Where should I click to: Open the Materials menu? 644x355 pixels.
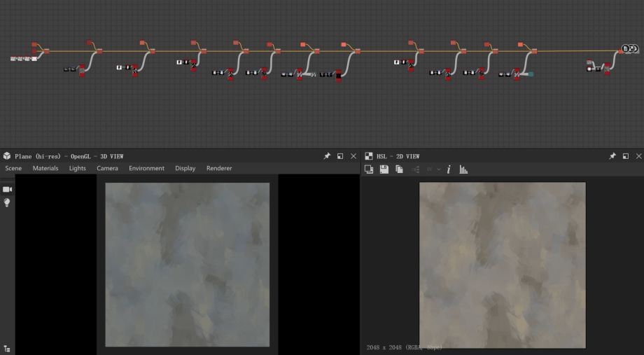pyautogui.click(x=45, y=168)
